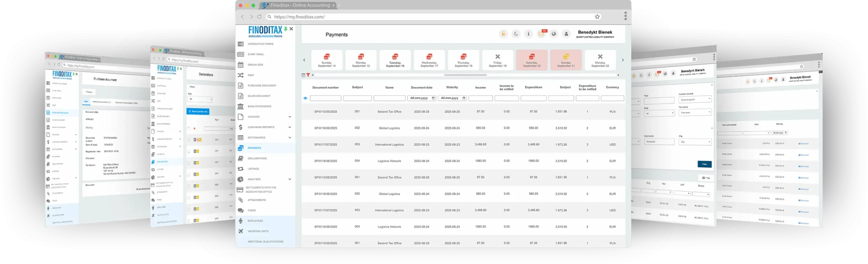This screenshot has width=868, height=264.
Task: Click the Document number filter field
Action: click(325, 98)
